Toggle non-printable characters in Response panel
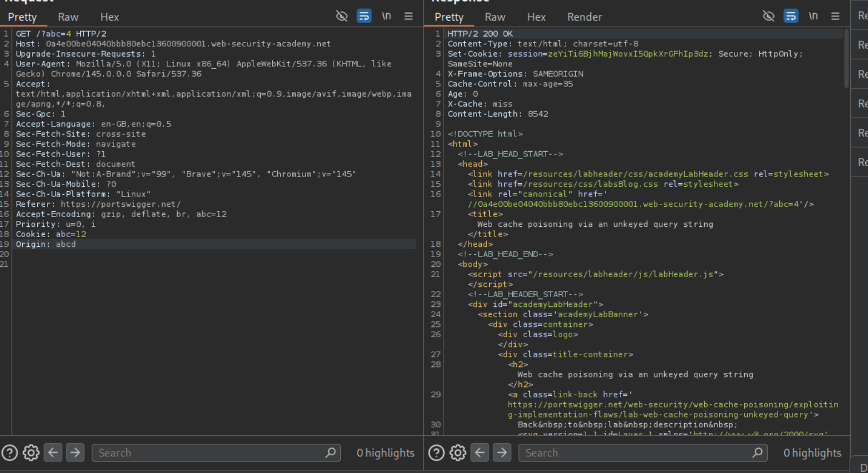The height and width of the screenshot is (473, 868). 813,16
